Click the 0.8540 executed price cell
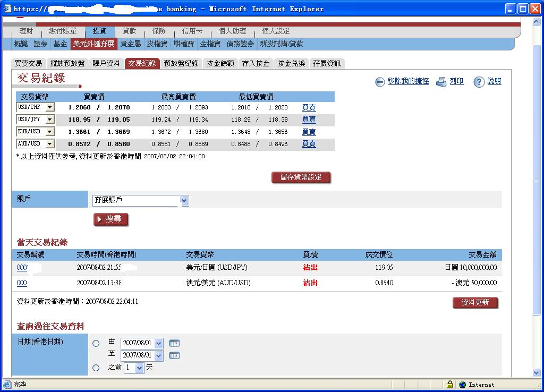The image size is (544, 392). pos(384,283)
